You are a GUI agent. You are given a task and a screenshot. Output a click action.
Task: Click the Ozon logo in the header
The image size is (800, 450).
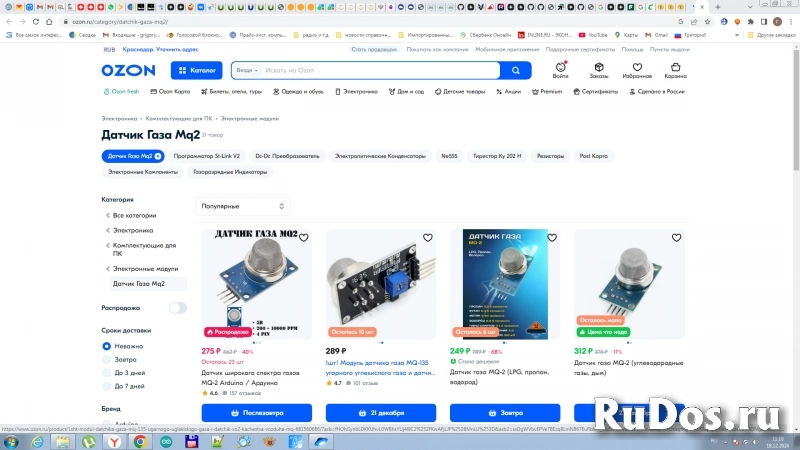point(128,70)
